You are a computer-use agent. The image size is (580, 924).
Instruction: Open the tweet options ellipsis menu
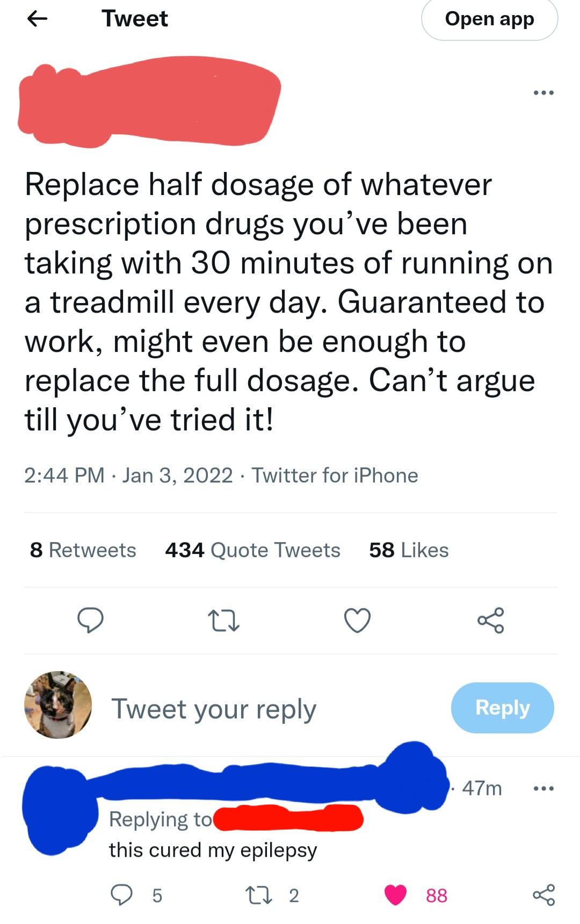tap(544, 92)
